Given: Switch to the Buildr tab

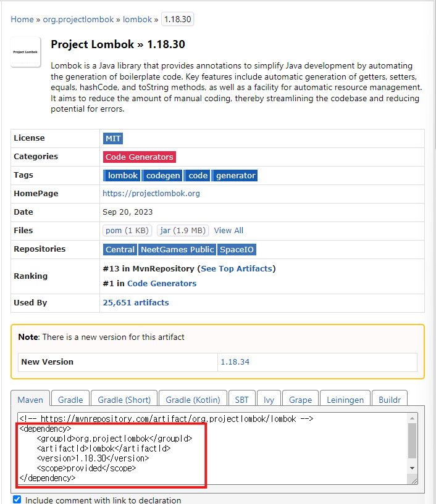Looking at the screenshot, I should pos(390,400).
